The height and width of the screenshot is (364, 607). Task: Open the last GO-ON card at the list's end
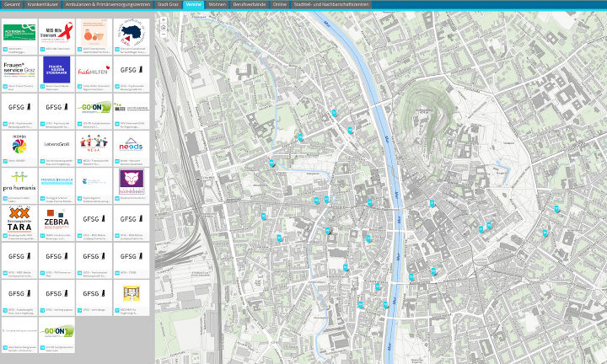click(56, 335)
